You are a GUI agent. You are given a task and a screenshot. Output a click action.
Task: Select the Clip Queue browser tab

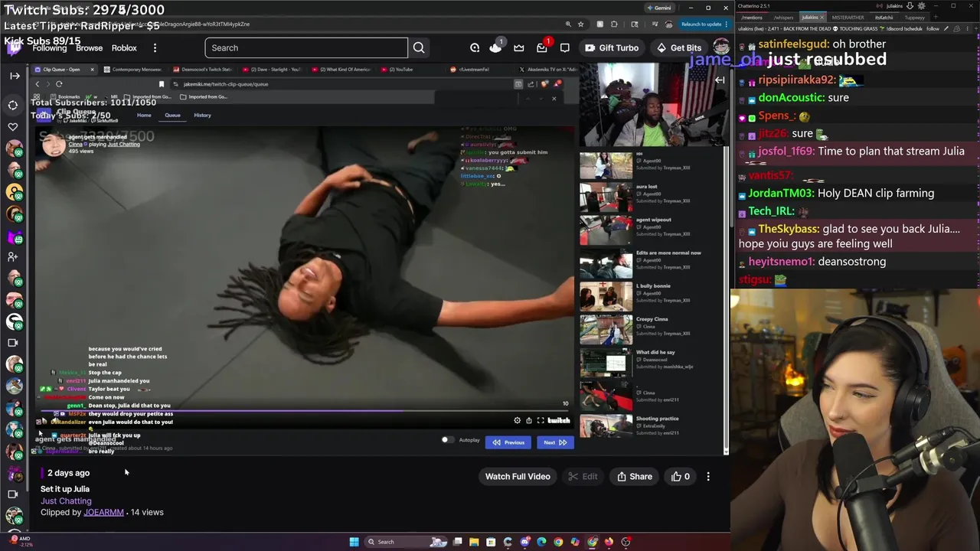(63, 70)
